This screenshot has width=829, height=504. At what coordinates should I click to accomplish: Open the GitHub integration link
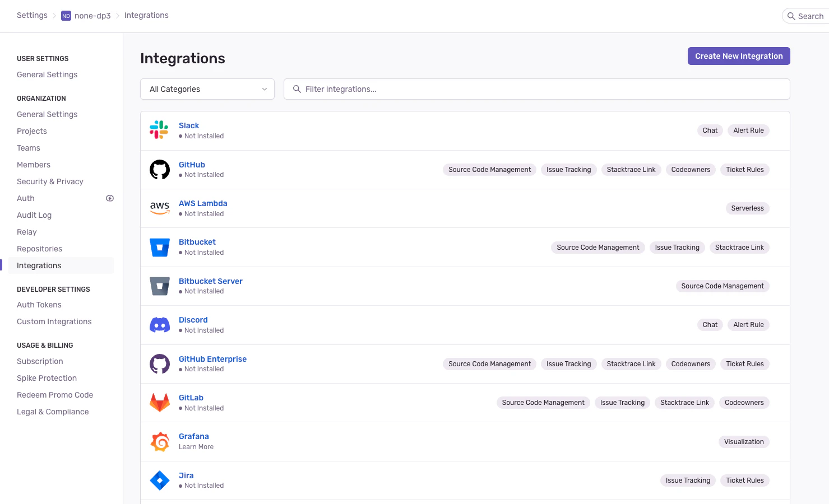pyautogui.click(x=192, y=165)
